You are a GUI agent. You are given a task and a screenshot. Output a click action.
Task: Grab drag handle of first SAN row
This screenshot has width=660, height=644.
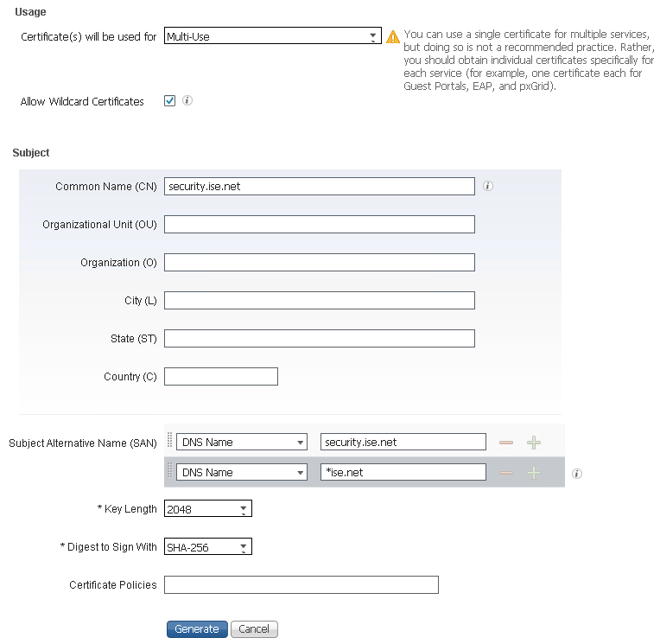[169, 440]
